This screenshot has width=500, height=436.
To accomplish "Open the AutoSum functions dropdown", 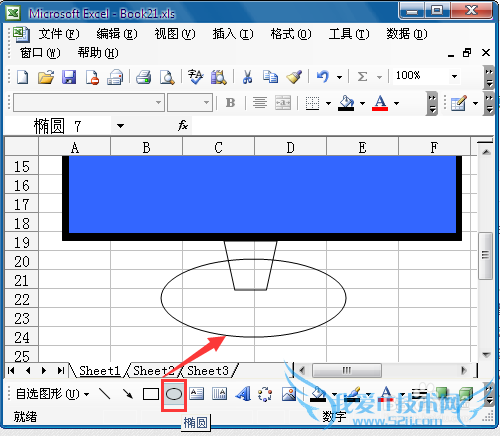I will pos(379,77).
